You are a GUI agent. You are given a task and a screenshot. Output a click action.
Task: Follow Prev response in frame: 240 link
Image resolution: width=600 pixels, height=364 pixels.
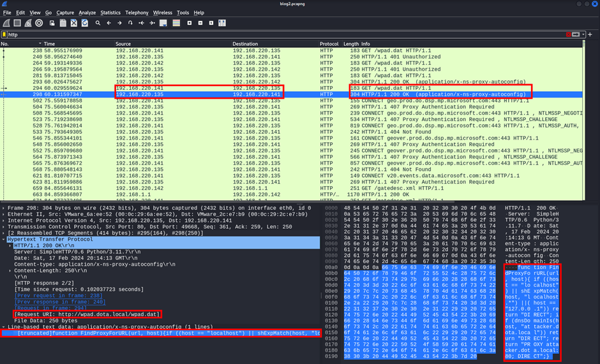tap(60, 302)
